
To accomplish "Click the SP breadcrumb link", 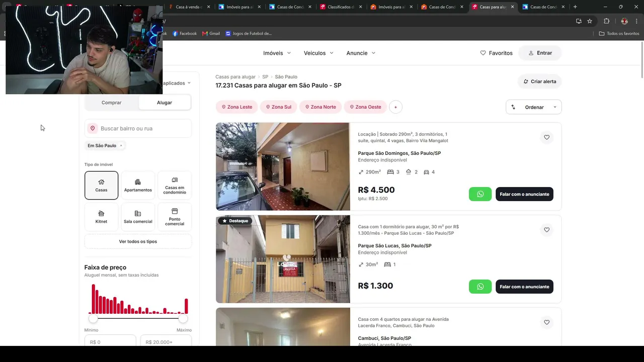I will coord(265,77).
